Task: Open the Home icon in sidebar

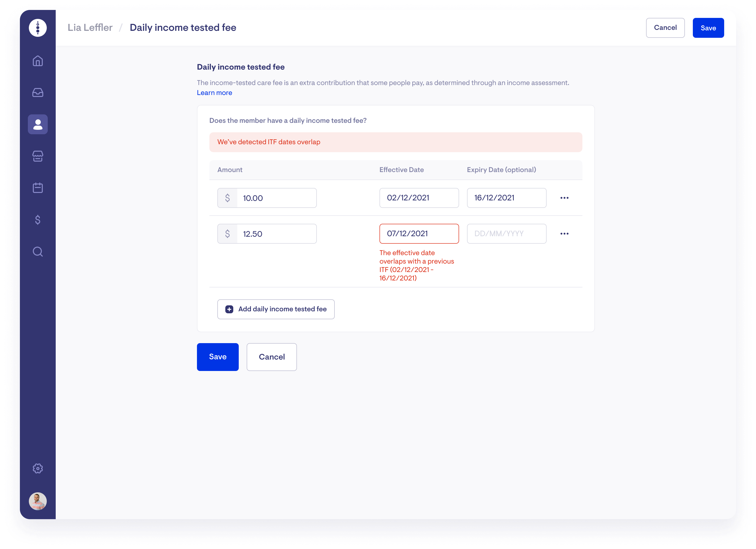Action: (x=38, y=61)
